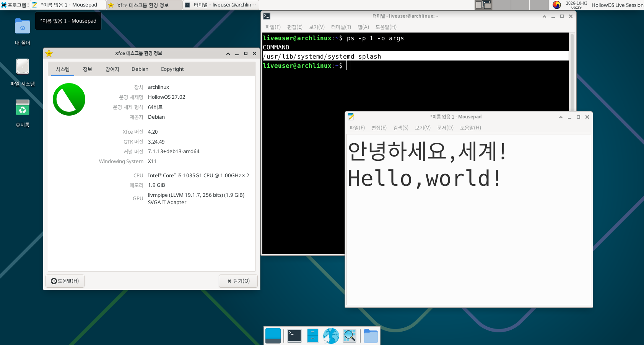Open Mousepad 문서(D) menu
Image resolution: width=644 pixels, height=345 pixels.
click(445, 128)
